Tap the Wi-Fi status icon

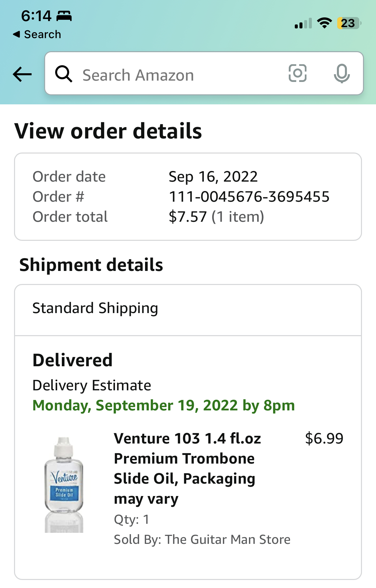click(x=324, y=23)
